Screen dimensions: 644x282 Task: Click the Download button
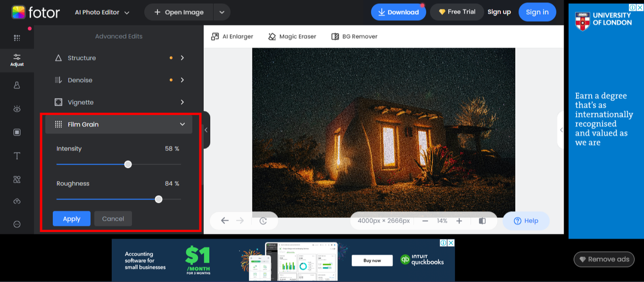pyautogui.click(x=398, y=12)
